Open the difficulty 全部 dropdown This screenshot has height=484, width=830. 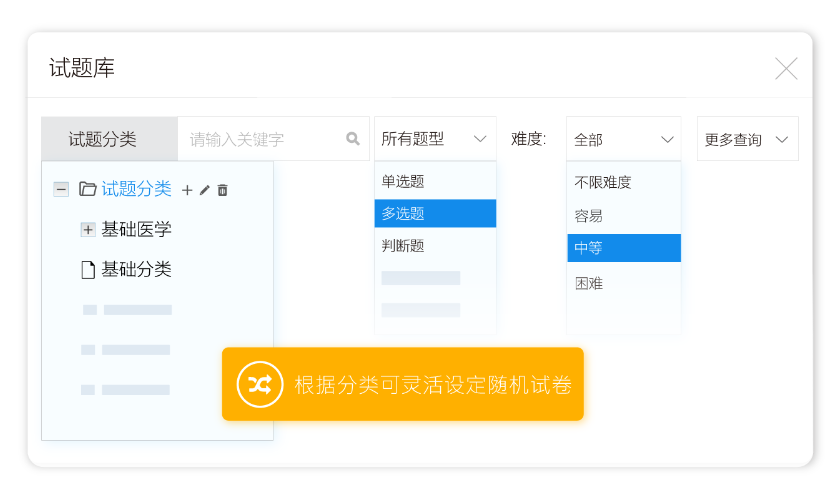click(623, 139)
